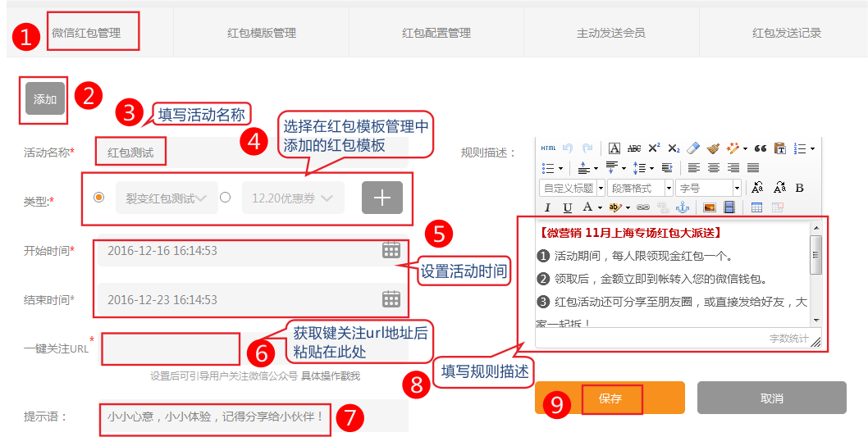The width and height of the screenshot is (868, 437).
Task: Apply superscript formatting in the editor
Action: pyautogui.click(x=654, y=148)
